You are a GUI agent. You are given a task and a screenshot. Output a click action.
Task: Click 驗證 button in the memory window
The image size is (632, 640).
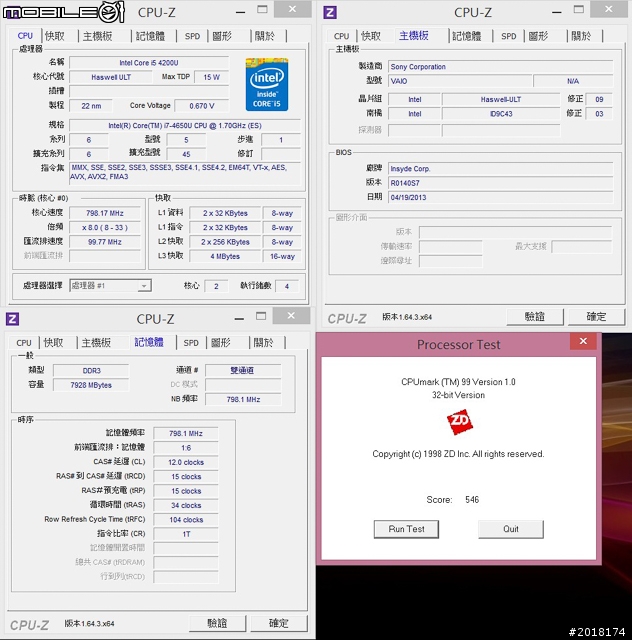point(217,623)
